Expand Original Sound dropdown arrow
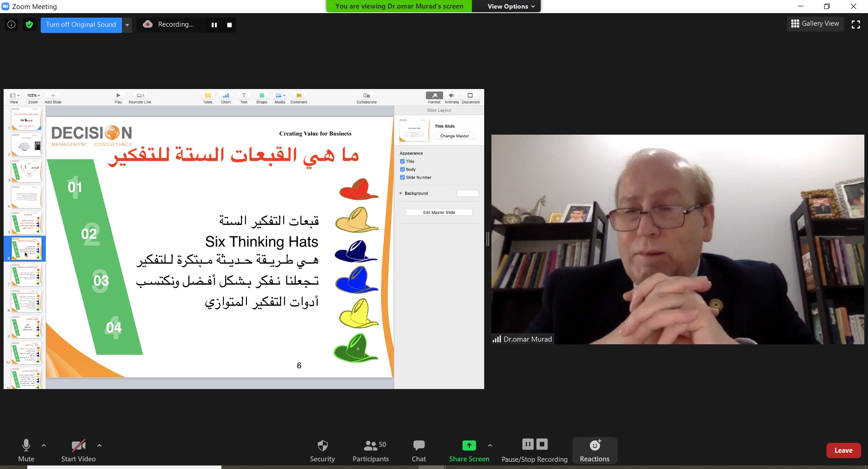868x469 pixels. (127, 25)
